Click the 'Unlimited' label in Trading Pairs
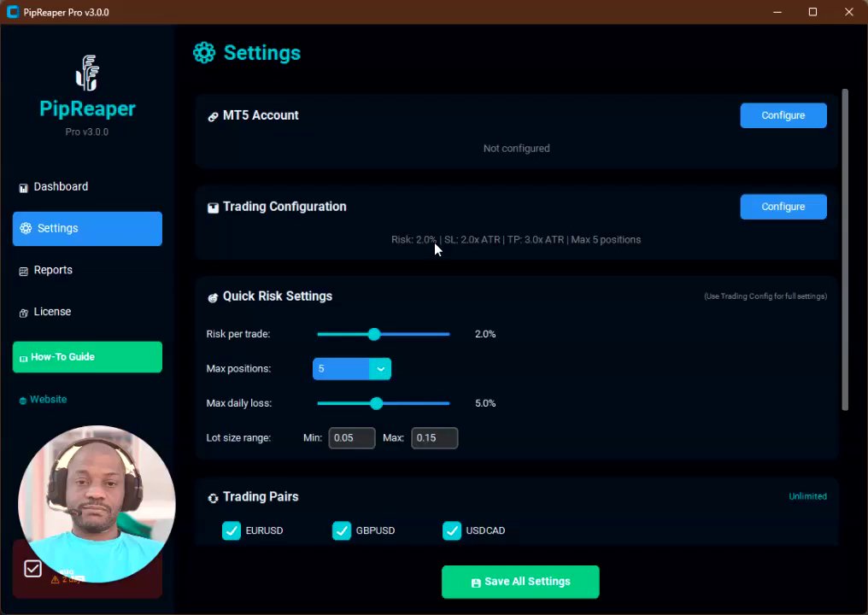 tap(807, 496)
